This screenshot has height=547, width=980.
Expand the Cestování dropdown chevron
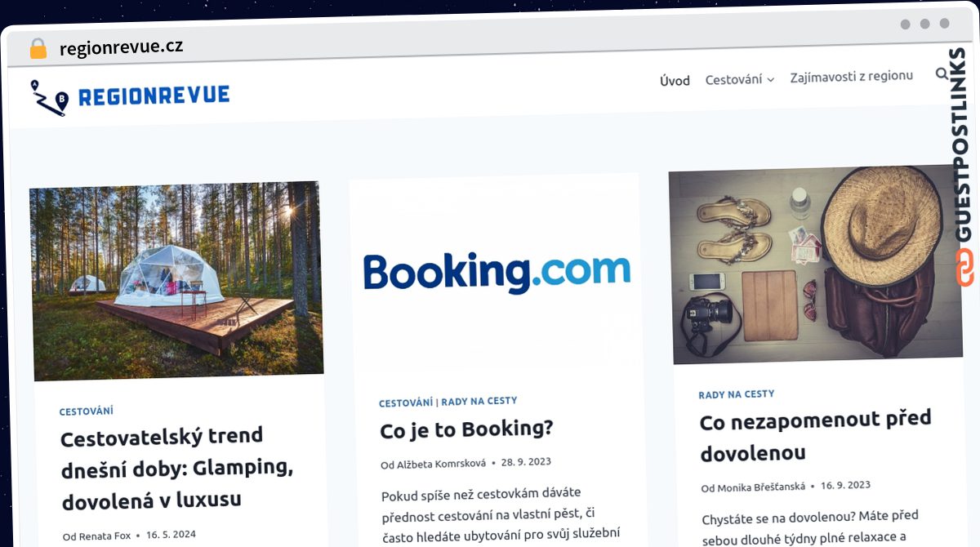click(x=770, y=80)
